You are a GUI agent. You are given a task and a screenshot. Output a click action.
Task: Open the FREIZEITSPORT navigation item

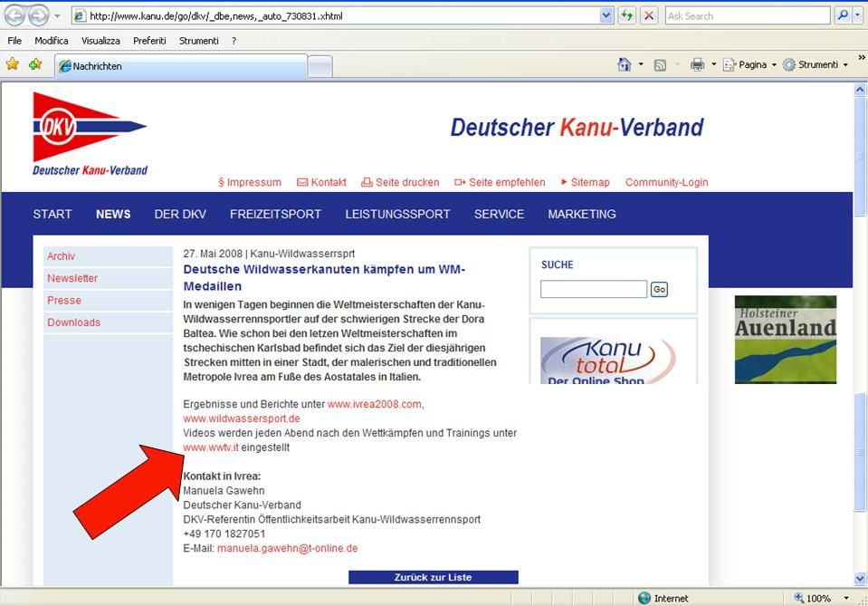point(275,215)
